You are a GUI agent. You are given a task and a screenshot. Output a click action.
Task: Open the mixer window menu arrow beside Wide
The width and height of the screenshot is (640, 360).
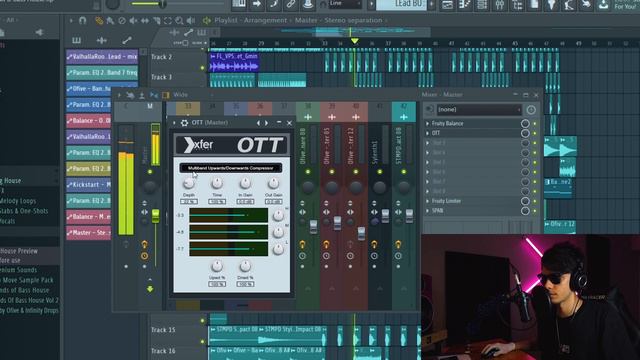(119, 95)
